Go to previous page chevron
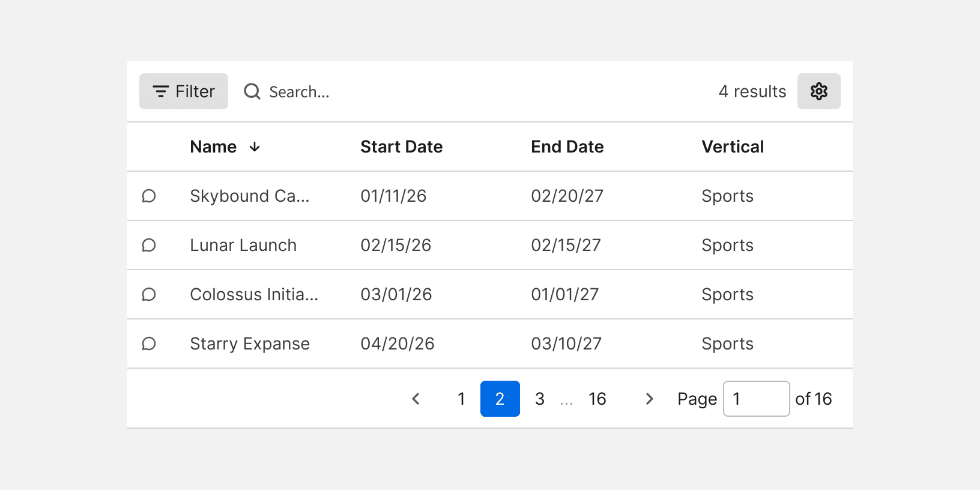 click(x=416, y=399)
